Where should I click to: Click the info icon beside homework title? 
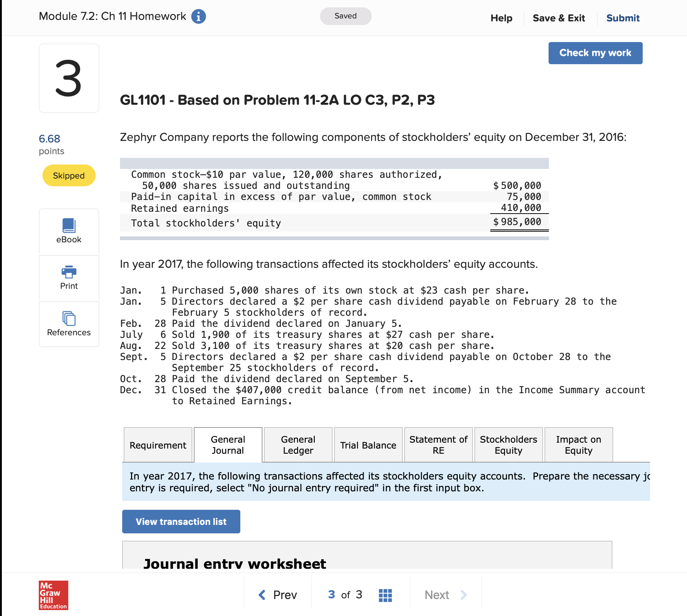coord(198,17)
